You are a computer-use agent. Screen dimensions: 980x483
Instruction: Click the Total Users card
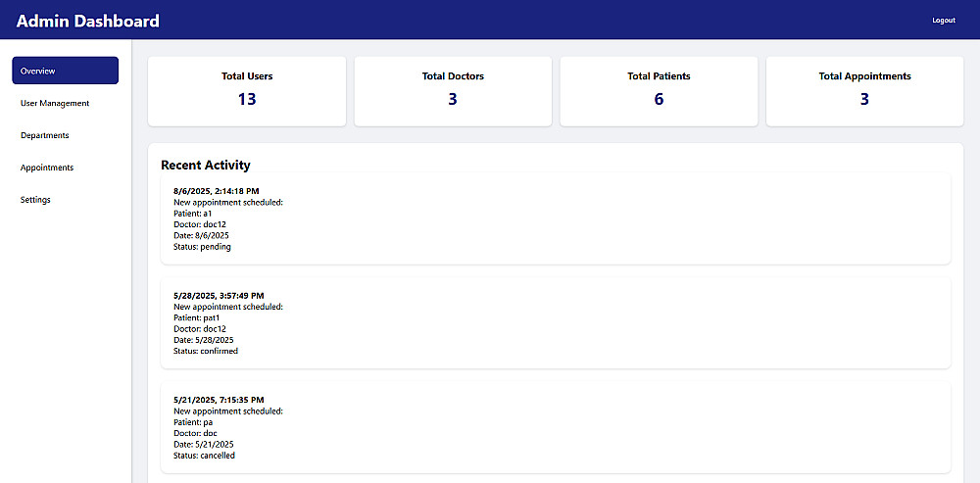tap(247, 91)
